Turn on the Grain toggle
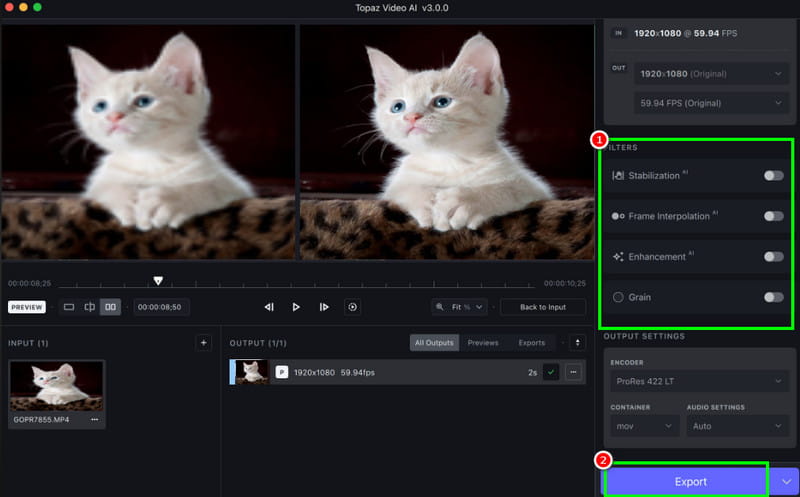 coord(773,297)
